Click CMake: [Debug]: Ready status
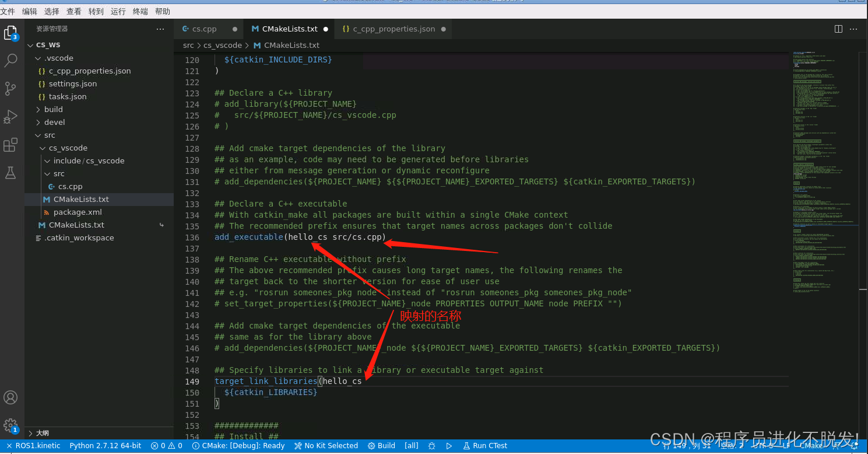The height and width of the screenshot is (454, 868). 238,446
